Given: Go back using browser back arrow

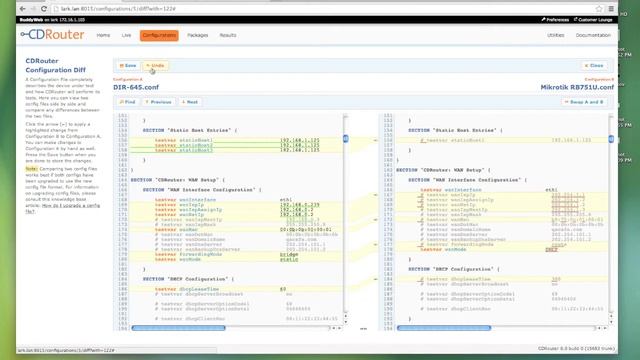Looking at the screenshot, I should pos(23,9).
